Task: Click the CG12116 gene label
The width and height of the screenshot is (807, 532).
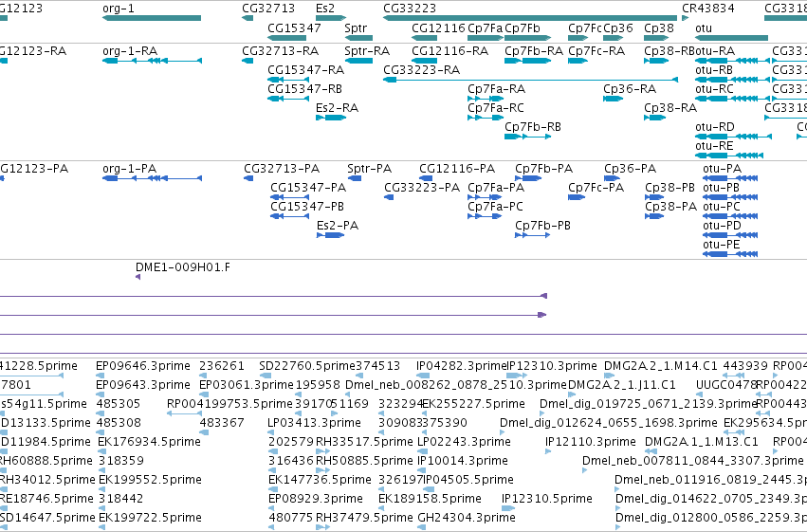Action: pyautogui.click(x=438, y=28)
